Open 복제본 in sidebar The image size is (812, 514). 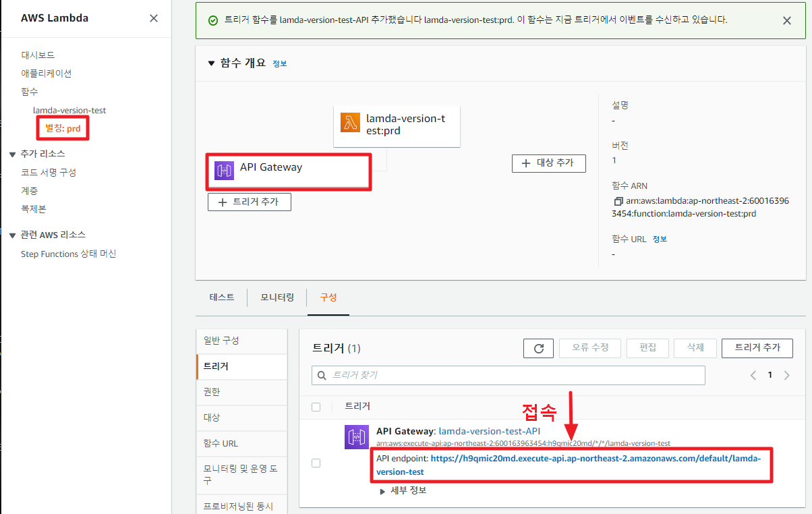point(34,209)
